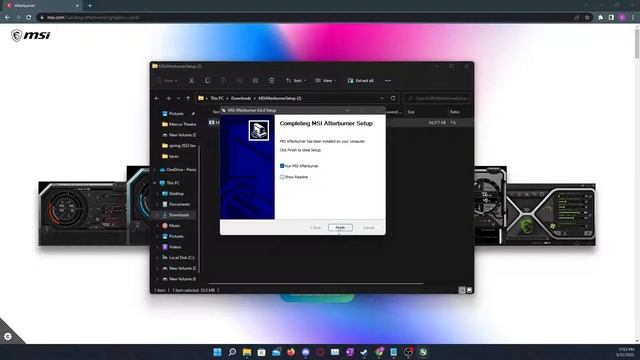Open the View dropdown in Explorer

click(325, 80)
